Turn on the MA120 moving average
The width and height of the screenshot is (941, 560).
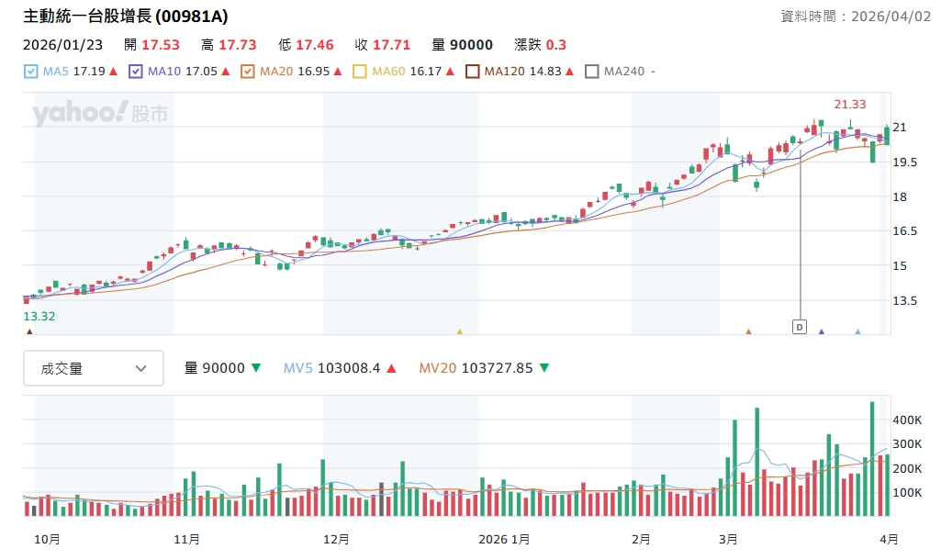473,72
